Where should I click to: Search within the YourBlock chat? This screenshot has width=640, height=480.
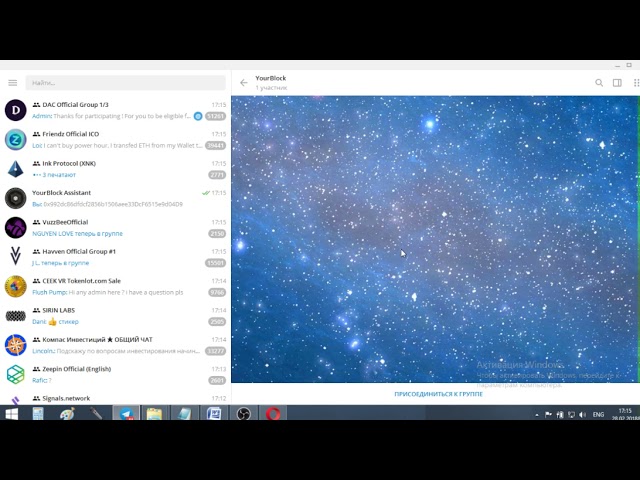tap(599, 83)
